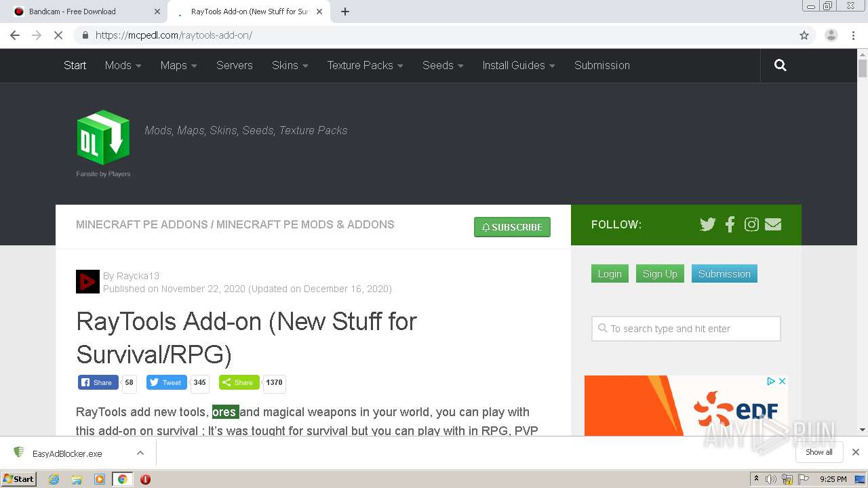Viewport: 868px width, 488px height.
Task: Open the file explorer folder taskbar icon
Action: pyautogui.click(x=77, y=479)
